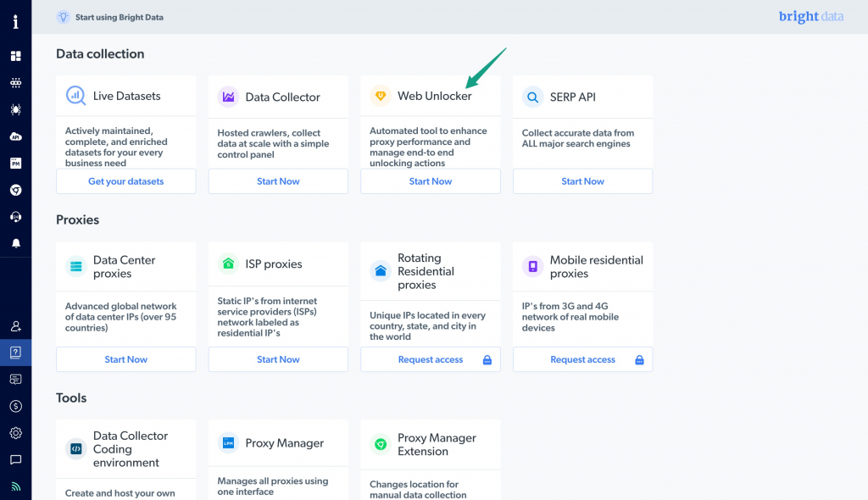Click the Mobile residential proxies title

point(596,266)
